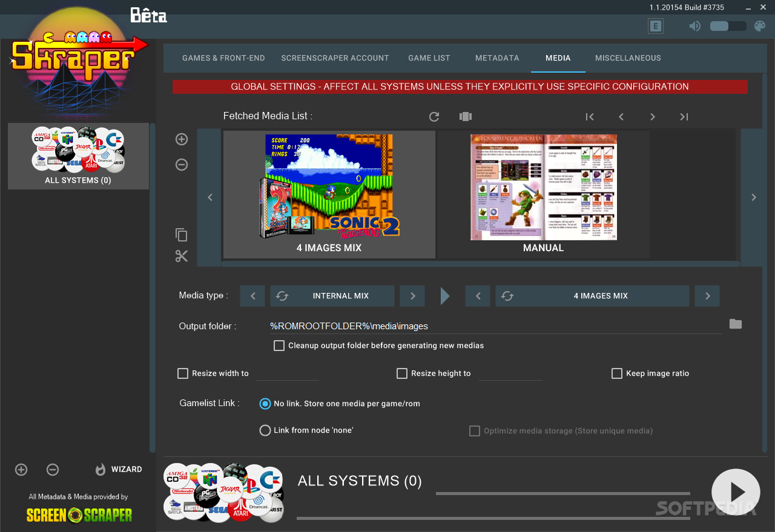Switch to Screenscraper Account tab
775x532 pixels.
coord(335,58)
